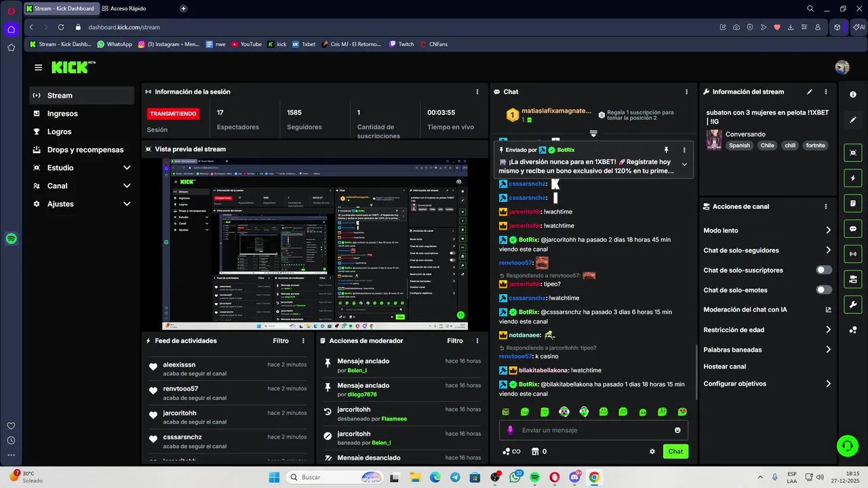Open Acciones de canal three-dot menu

(826, 207)
